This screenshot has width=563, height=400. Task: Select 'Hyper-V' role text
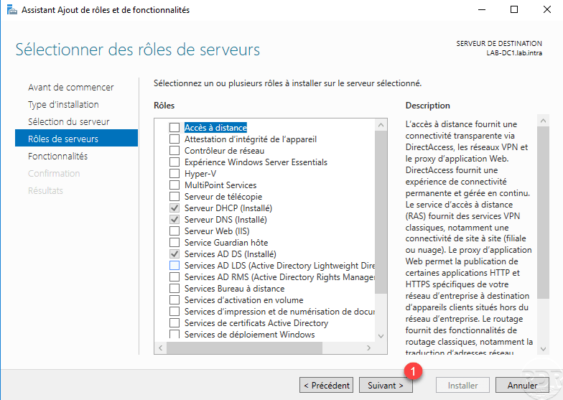[x=200, y=173]
